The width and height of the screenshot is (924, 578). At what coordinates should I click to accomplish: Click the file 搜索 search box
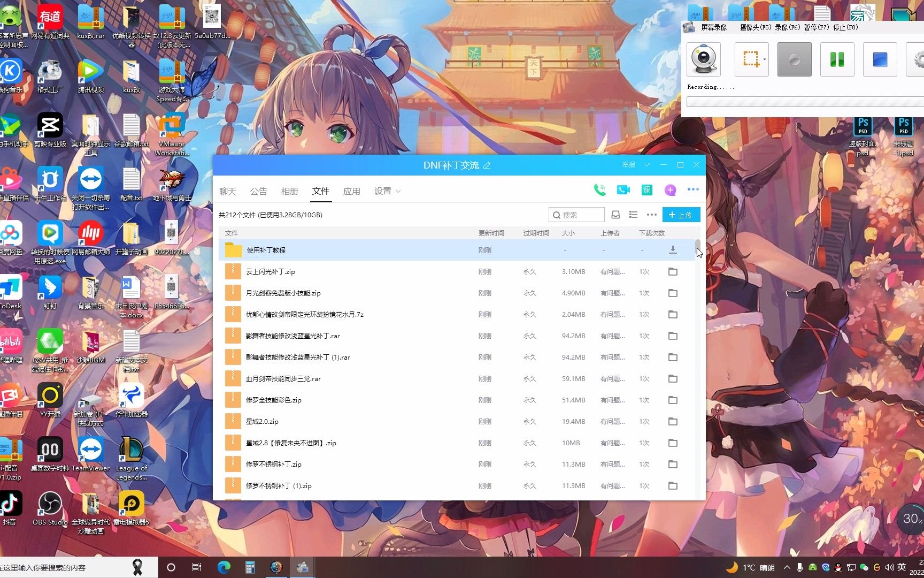(576, 215)
